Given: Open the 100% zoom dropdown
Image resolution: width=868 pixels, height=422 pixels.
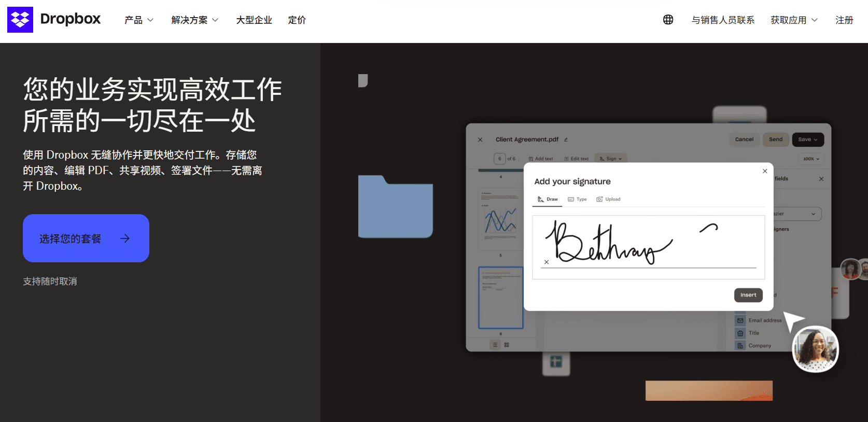Looking at the screenshot, I should [811, 159].
